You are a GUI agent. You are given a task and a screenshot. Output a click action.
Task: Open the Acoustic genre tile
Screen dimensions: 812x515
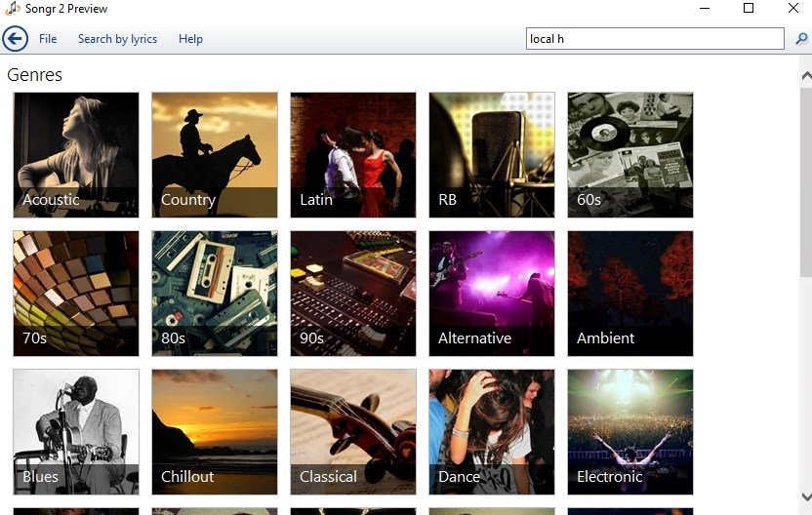point(76,155)
